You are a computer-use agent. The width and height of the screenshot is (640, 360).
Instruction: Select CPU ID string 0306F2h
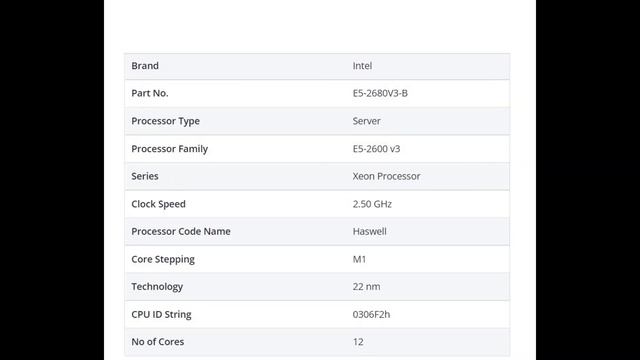[371, 314]
